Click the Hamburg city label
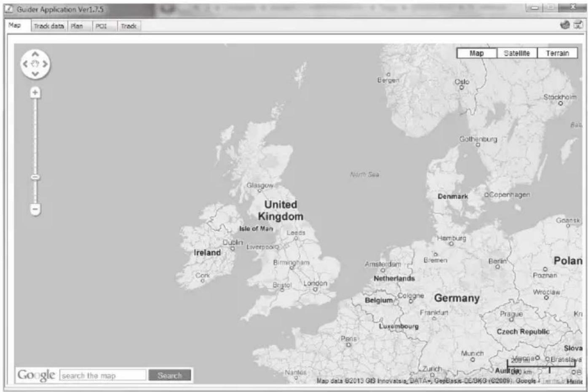Viewport: 588px width, 392px height. coord(452,238)
